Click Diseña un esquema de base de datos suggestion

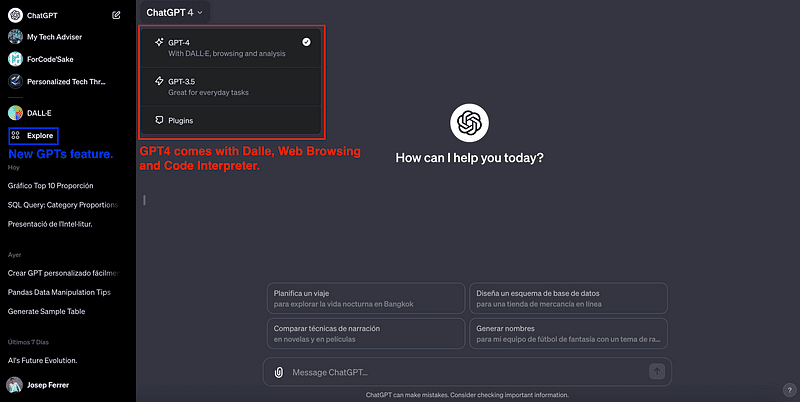568,298
